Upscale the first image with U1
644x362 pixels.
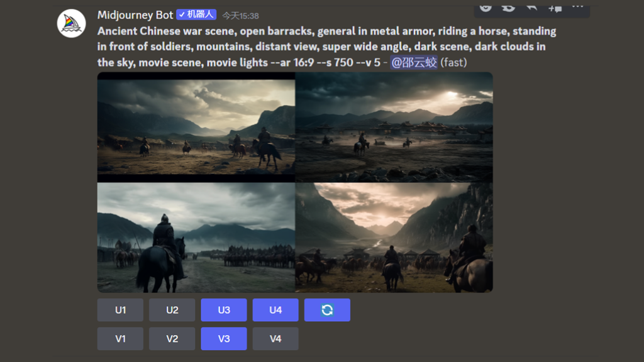coord(120,310)
